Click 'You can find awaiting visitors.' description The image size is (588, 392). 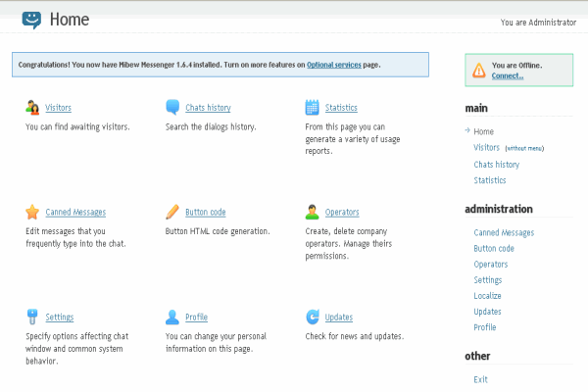[x=77, y=127]
